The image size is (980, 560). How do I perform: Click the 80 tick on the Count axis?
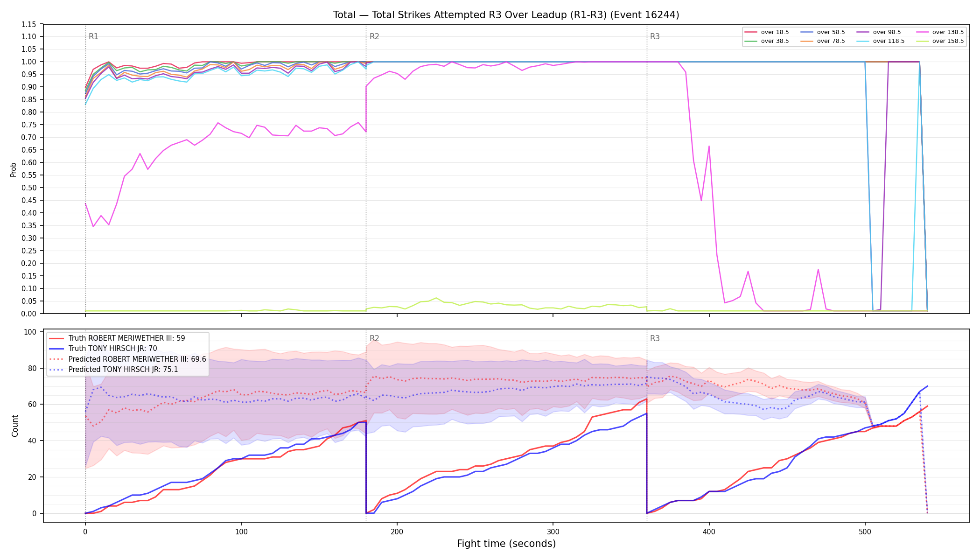click(x=32, y=368)
